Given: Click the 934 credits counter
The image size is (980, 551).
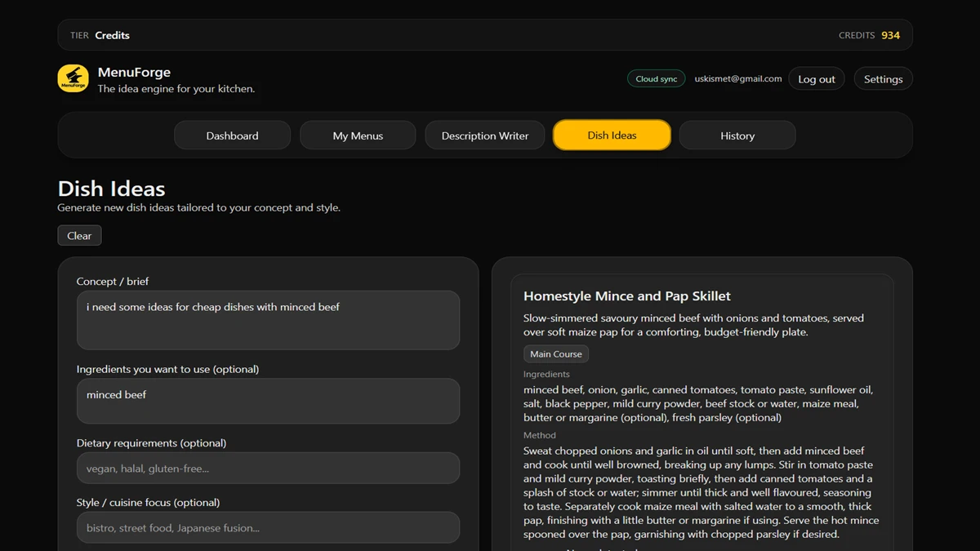Looking at the screenshot, I should pyautogui.click(x=890, y=35).
